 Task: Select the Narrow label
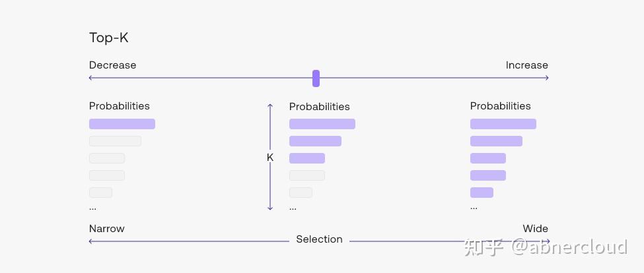tap(106, 229)
